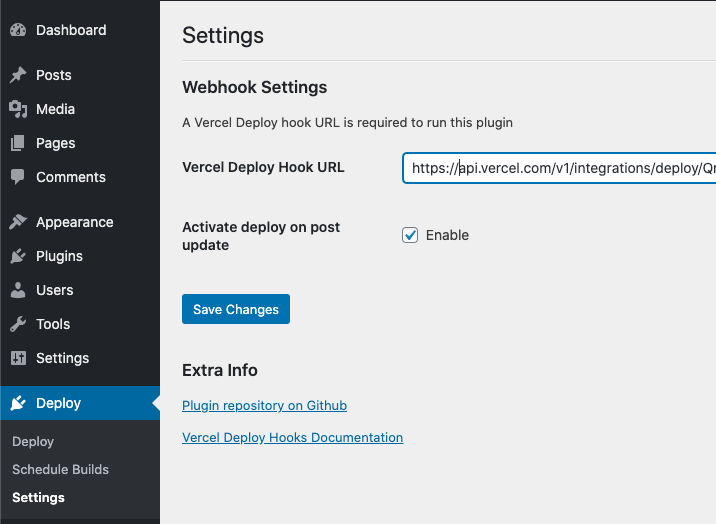Click the Comments speech bubble icon
The height and width of the screenshot is (524, 716).
(18, 177)
